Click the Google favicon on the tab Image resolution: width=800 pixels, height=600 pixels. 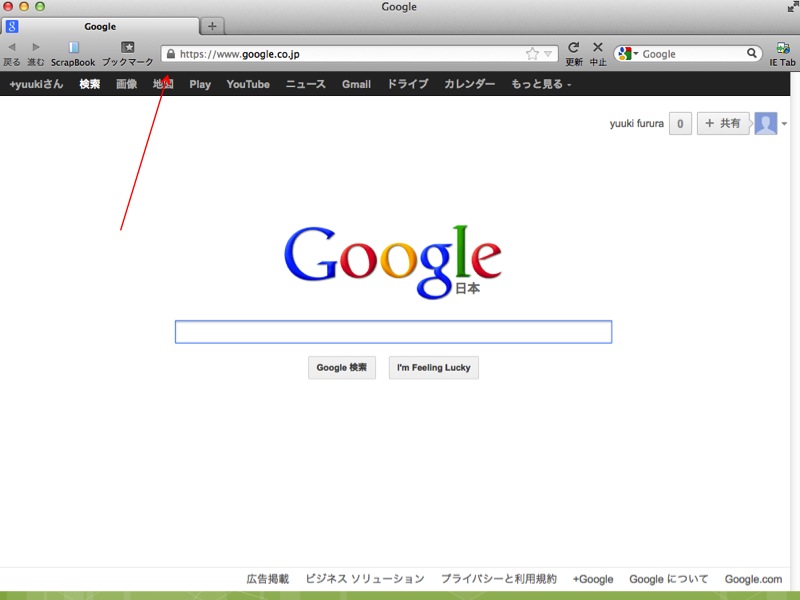pos(12,26)
